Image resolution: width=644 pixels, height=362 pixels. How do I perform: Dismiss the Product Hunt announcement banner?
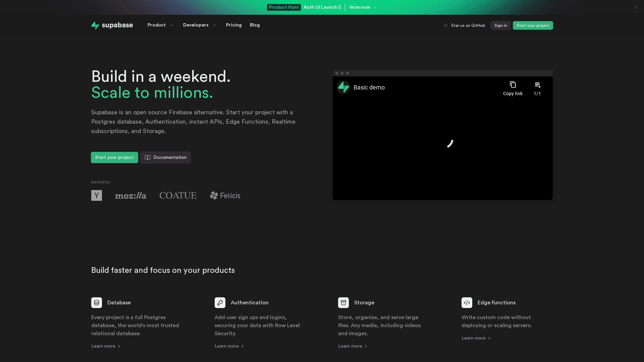[x=636, y=7]
